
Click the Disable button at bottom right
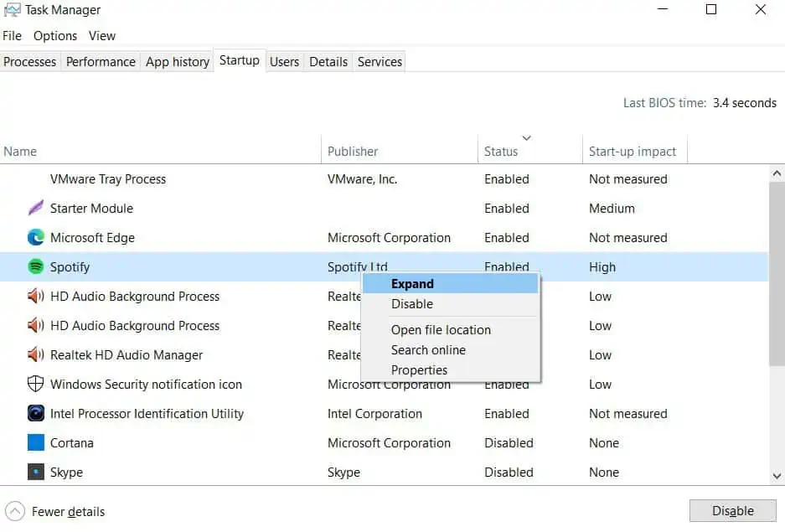(x=732, y=510)
